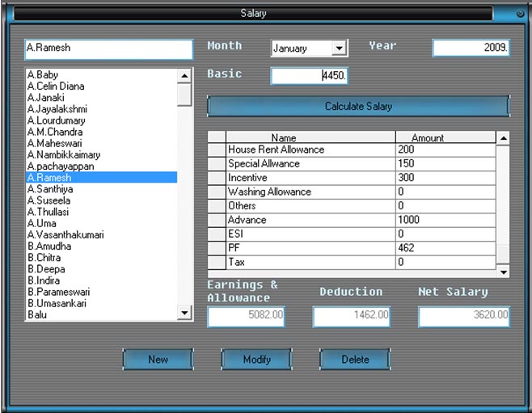Select A.pachayappan in employee list
Image resolution: width=532 pixels, height=413 pixels.
click(101, 166)
